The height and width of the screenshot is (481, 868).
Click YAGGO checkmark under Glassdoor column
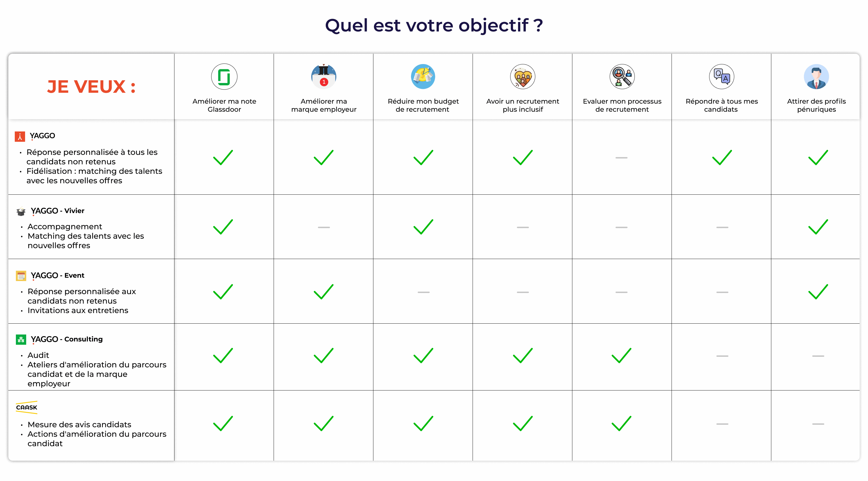(223, 157)
